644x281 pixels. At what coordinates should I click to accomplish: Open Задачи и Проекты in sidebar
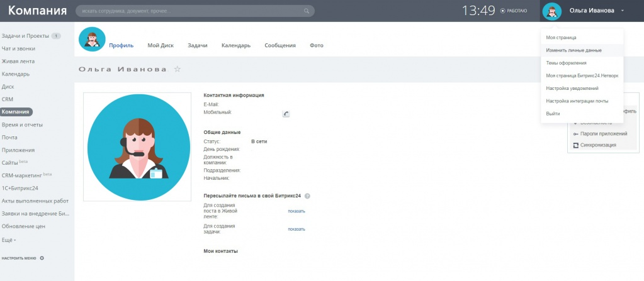point(25,36)
